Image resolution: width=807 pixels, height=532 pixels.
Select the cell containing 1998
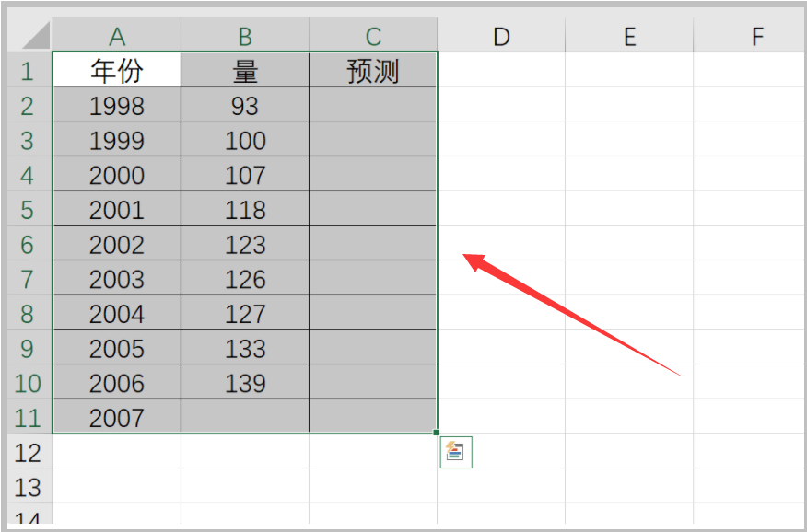pos(117,104)
